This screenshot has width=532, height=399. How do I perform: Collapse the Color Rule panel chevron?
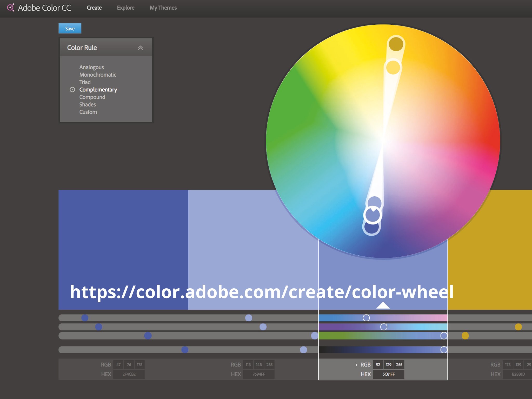[140, 48]
